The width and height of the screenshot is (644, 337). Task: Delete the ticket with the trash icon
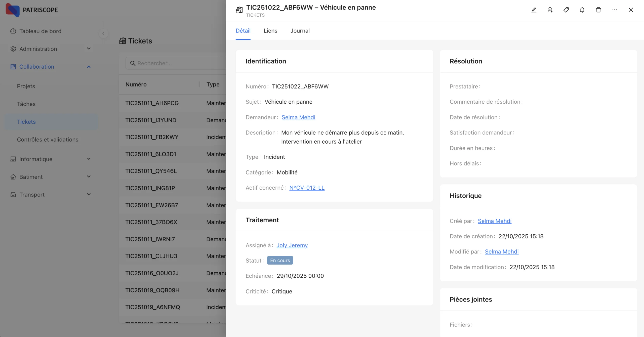click(598, 10)
